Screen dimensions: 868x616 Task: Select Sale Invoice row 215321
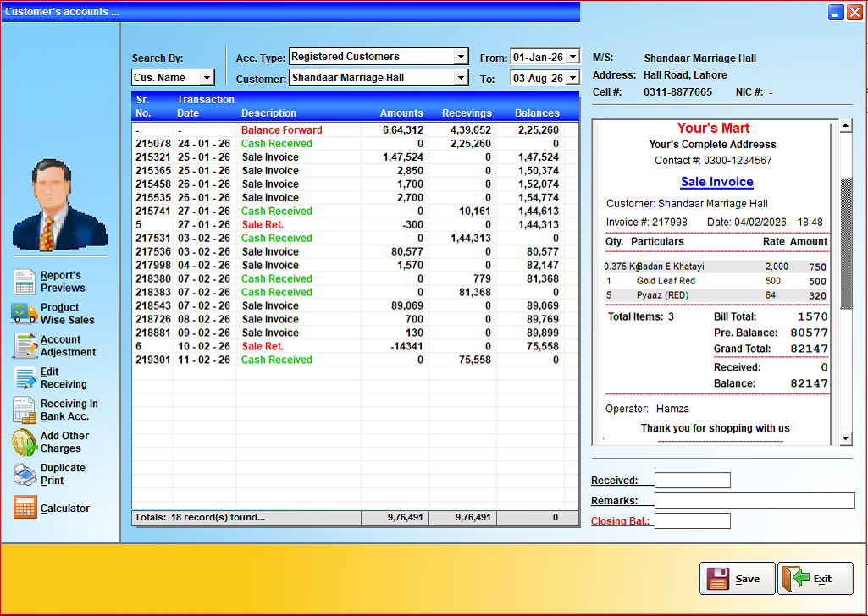(x=355, y=157)
